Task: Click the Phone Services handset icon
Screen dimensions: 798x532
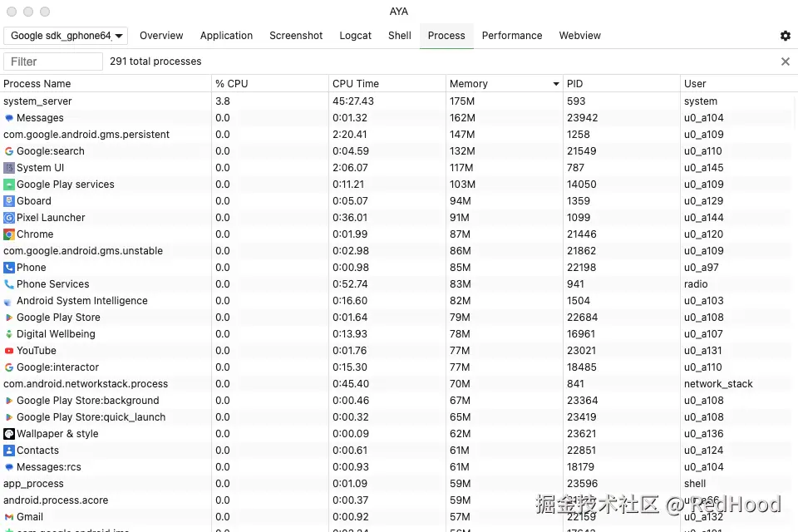Action: 8,284
